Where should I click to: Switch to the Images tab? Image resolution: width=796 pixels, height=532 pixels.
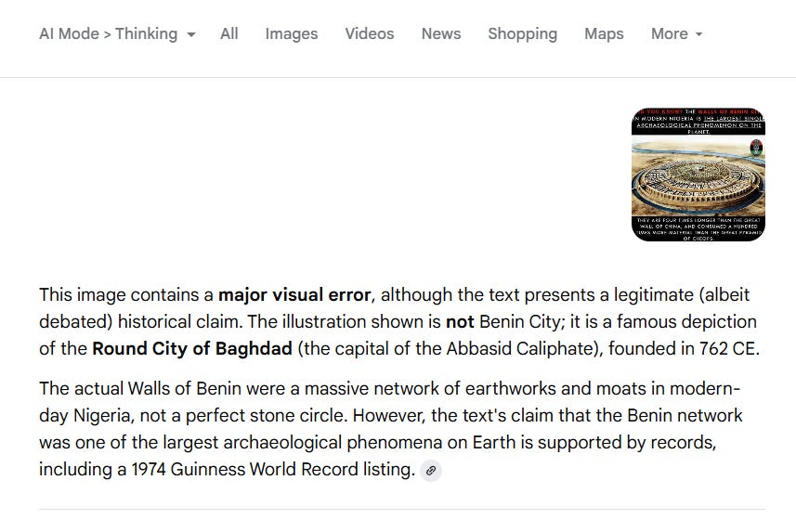(292, 34)
